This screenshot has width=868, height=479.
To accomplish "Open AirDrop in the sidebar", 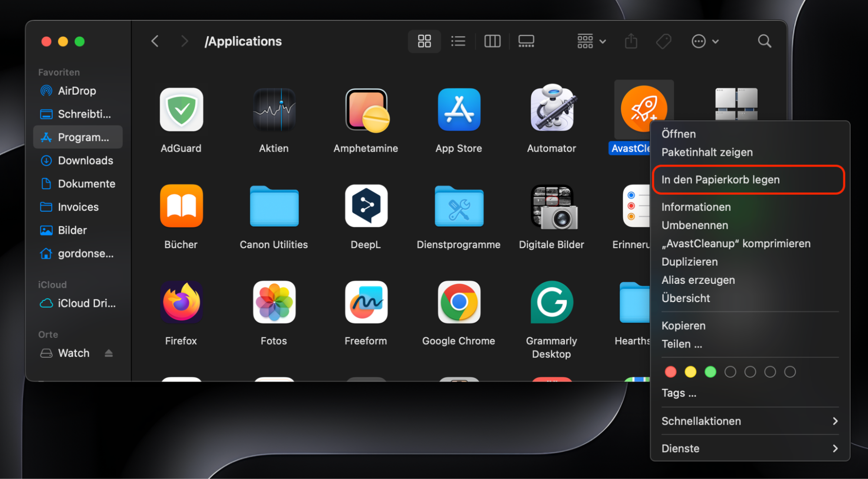I will [x=78, y=91].
